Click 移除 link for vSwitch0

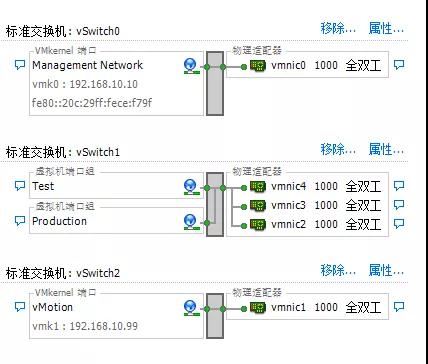(x=338, y=28)
